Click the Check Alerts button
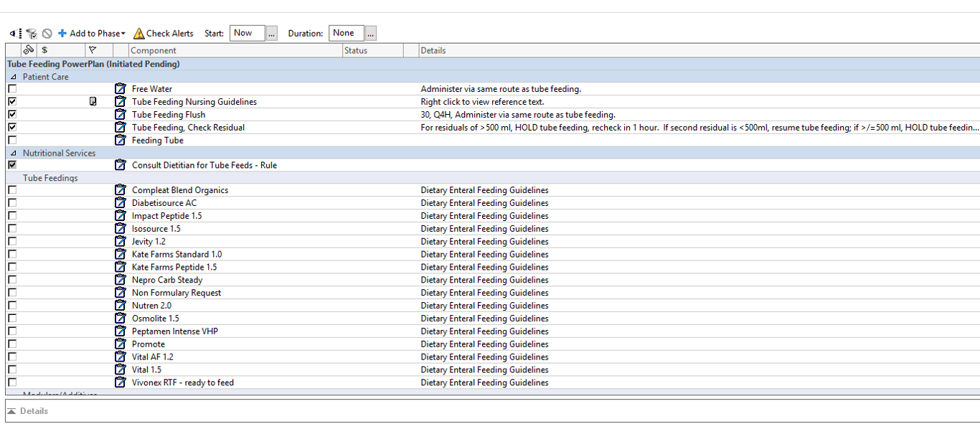This screenshot has height=424, width=980. [x=164, y=34]
